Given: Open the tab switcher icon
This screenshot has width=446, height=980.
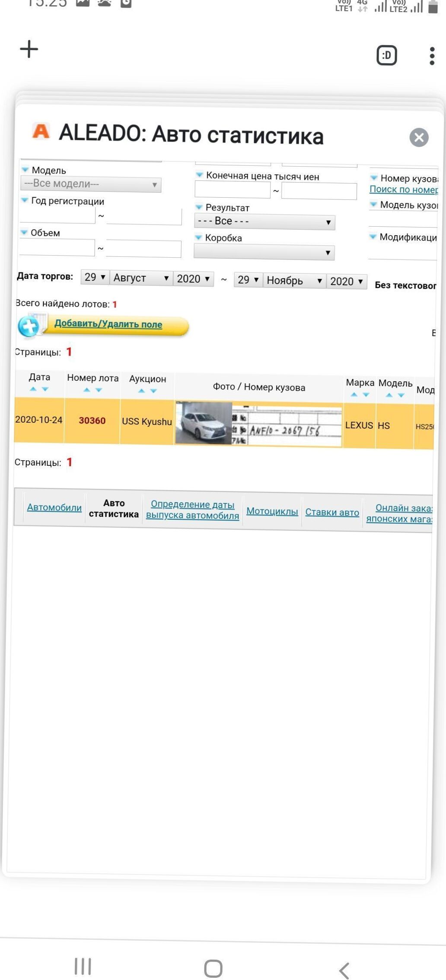Looking at the screenshot, I should tap(386, 55).
